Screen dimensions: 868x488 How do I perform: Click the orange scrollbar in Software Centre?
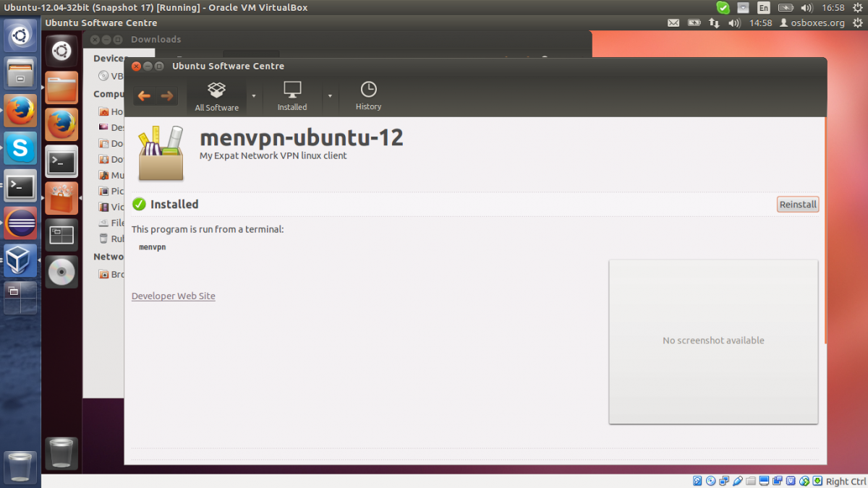point(825,231)
